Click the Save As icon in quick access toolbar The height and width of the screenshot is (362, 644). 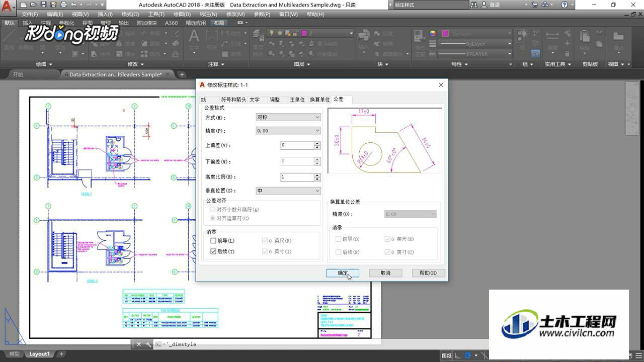point(53,5)
